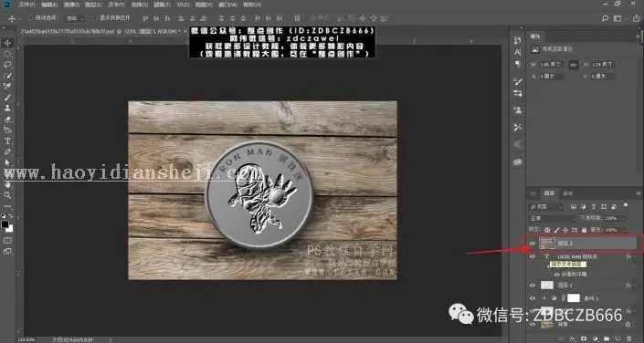
Task: Switch to the 路径 paths tab
Action: (x=567, y=193)
